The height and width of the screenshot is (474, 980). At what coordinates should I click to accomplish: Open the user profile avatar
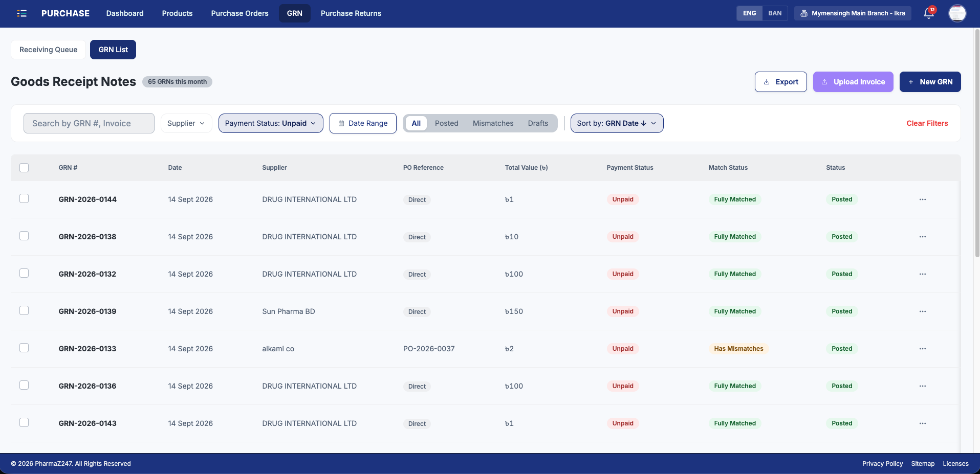point(957,13)
